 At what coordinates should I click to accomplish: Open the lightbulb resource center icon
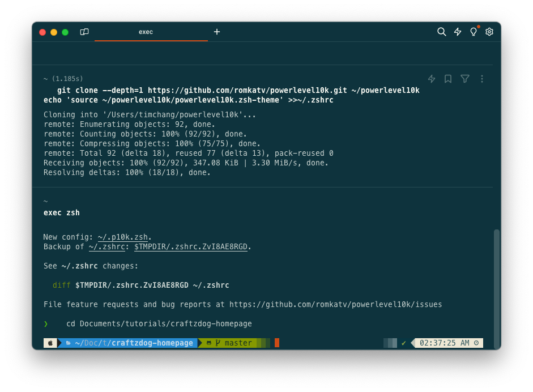click(473, 32)
